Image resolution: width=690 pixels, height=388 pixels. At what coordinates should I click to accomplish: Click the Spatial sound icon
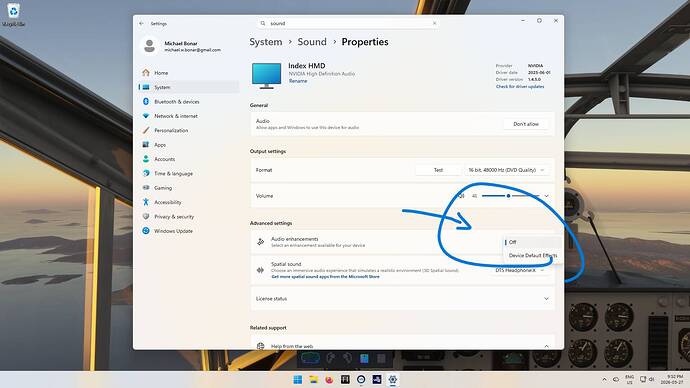(x=261, y=270)
